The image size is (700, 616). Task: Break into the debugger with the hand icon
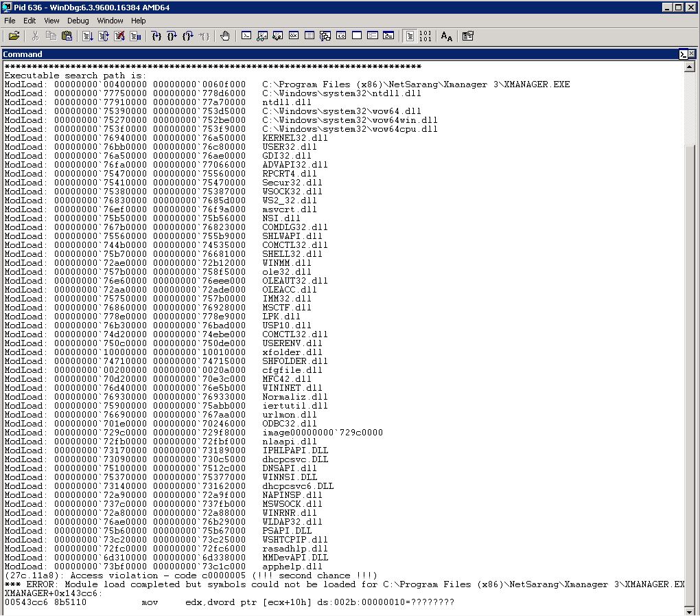click(225, 36)
